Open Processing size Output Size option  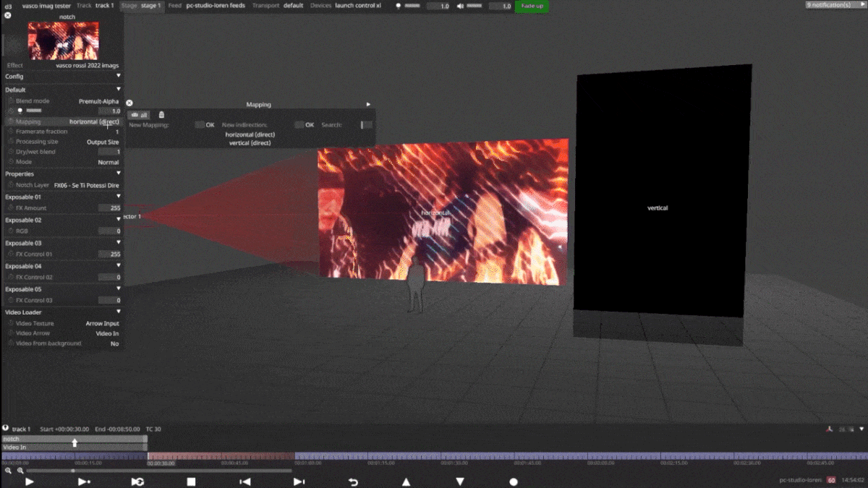[x=103, y=142]
